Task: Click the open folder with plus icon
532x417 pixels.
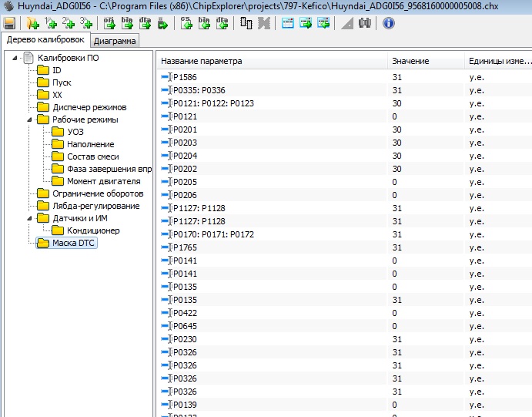Action: coord(32,24)
